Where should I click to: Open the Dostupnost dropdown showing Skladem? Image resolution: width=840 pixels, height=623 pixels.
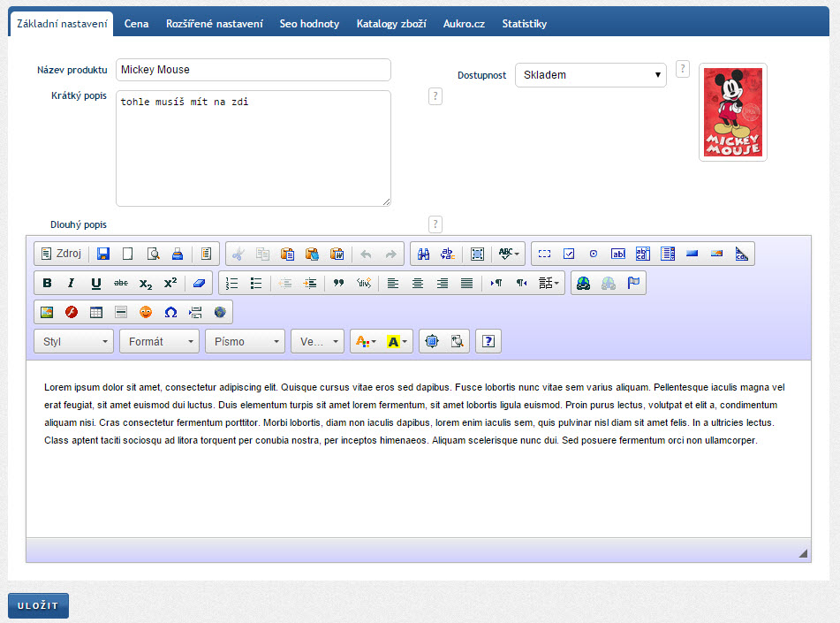590,75
